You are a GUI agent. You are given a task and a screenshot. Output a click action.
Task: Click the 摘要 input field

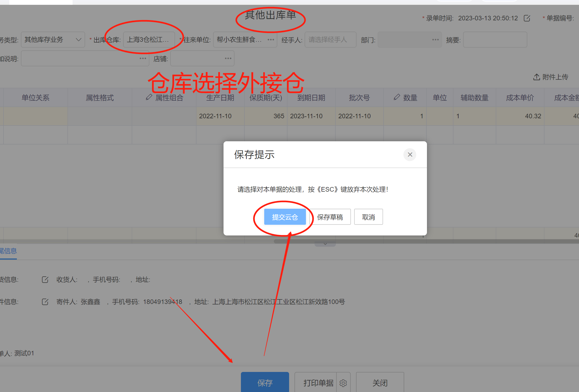click(495, 40)
